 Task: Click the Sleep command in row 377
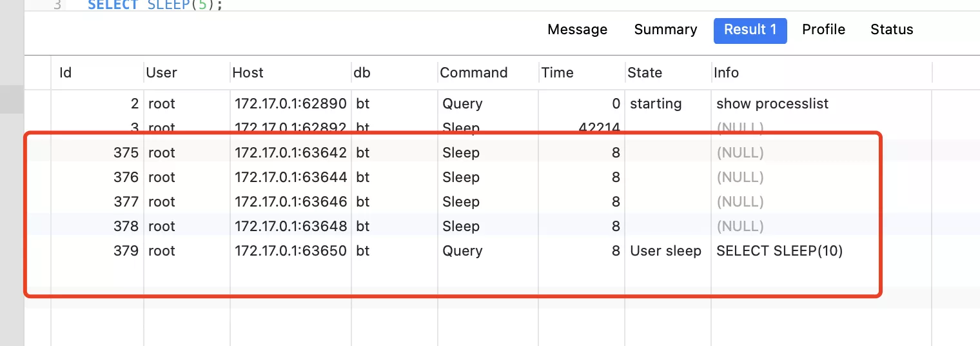461,202
